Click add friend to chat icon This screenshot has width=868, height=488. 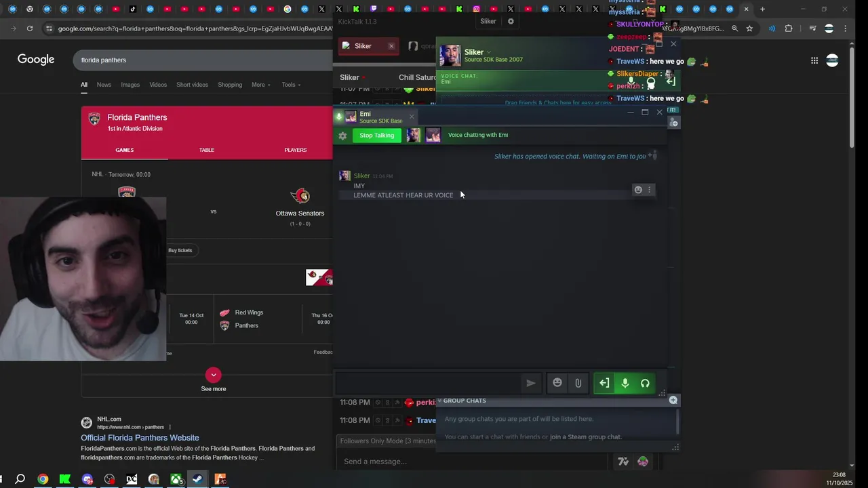click(673, 123)
